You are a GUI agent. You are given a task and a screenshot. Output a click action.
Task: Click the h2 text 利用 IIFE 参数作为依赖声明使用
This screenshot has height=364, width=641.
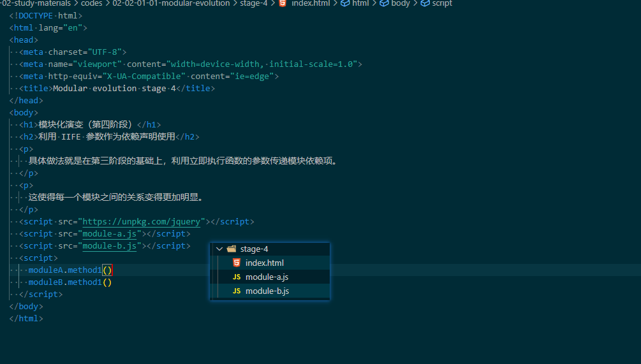[x=107, y=137]
